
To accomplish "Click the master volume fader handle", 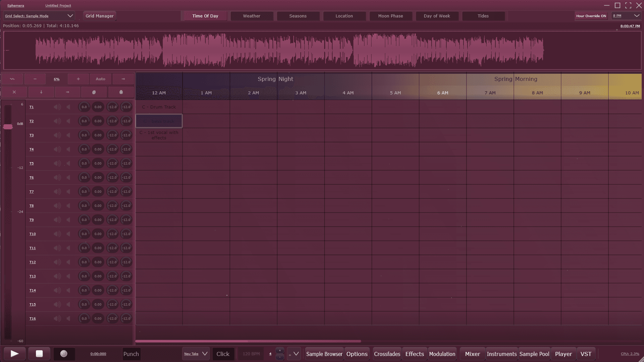I will point(8,127).
